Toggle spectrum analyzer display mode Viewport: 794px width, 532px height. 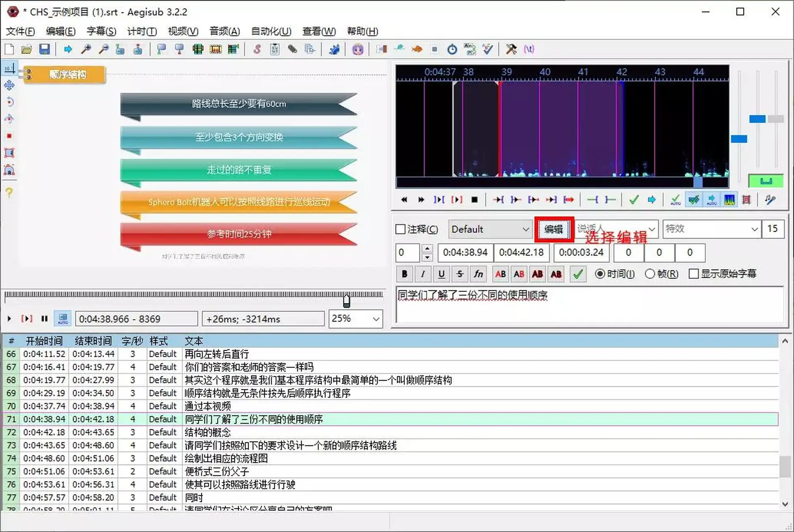click(x=729, y=200)
